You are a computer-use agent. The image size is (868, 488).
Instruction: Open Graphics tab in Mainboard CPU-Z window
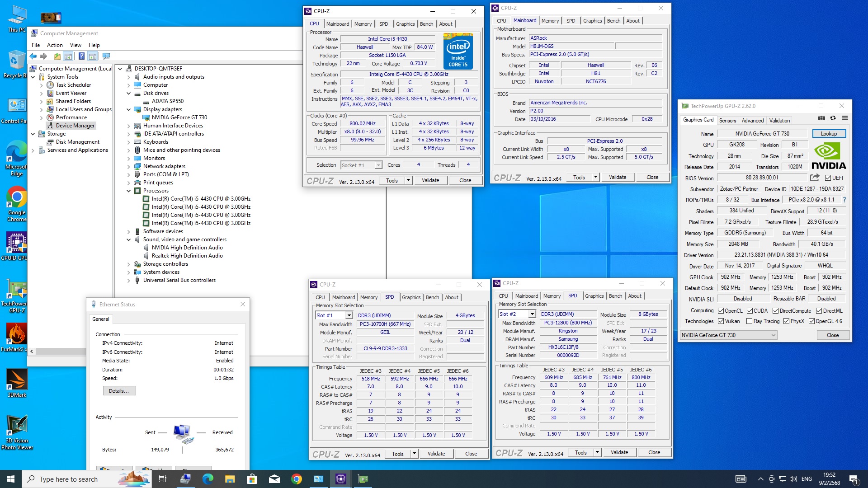(x=592, y=21)
